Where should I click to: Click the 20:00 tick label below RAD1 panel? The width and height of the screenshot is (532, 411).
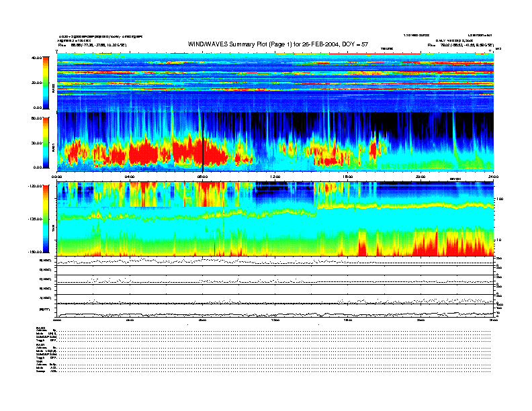point(420,177)
